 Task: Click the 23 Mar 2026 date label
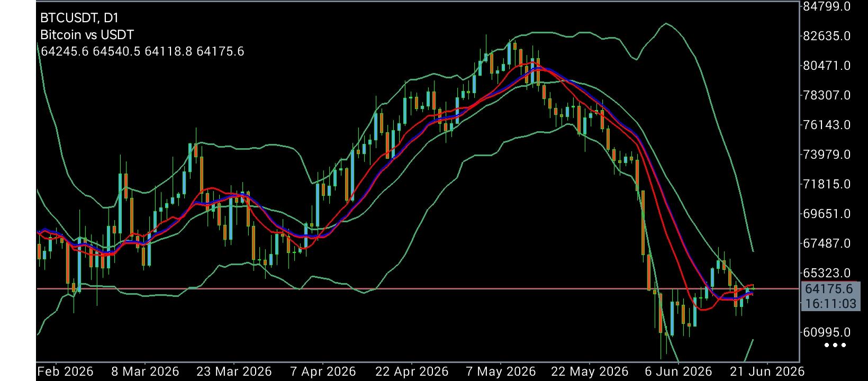pyautogui.click(x=234, y=371)
